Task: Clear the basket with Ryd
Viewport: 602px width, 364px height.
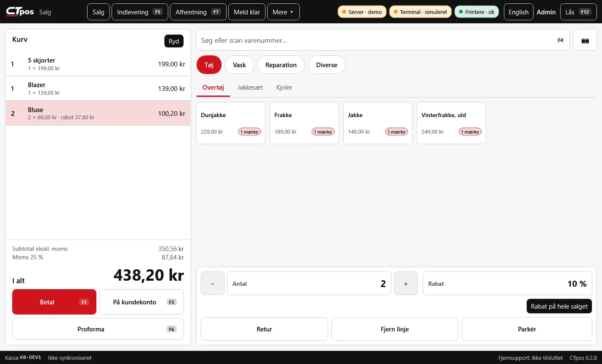Action: click(x=174, y=41)
